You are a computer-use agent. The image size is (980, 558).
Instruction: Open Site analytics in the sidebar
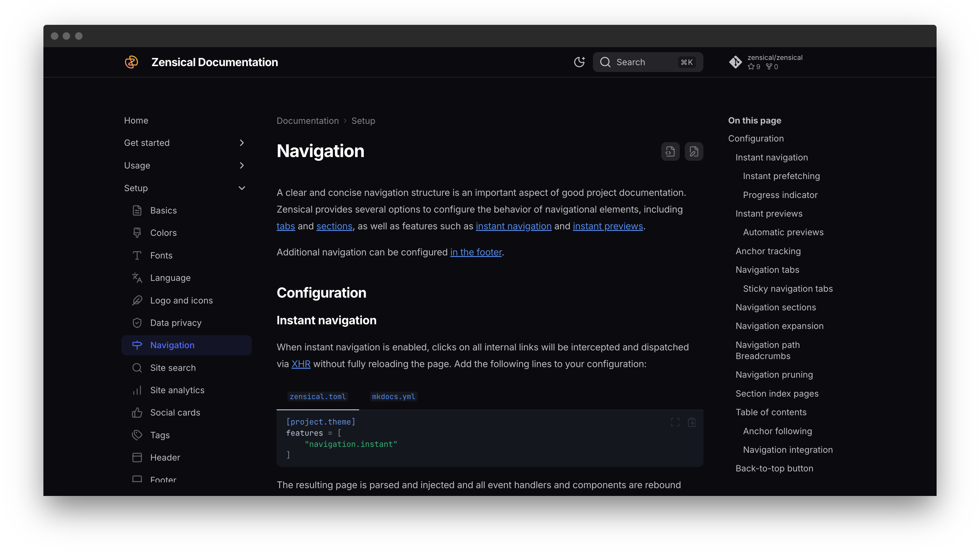177,390
